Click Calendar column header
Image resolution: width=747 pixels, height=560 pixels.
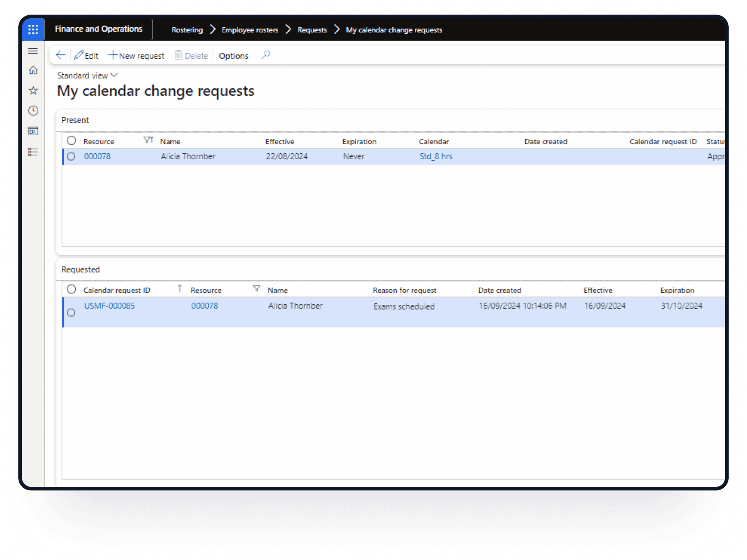tap(434, 141)
